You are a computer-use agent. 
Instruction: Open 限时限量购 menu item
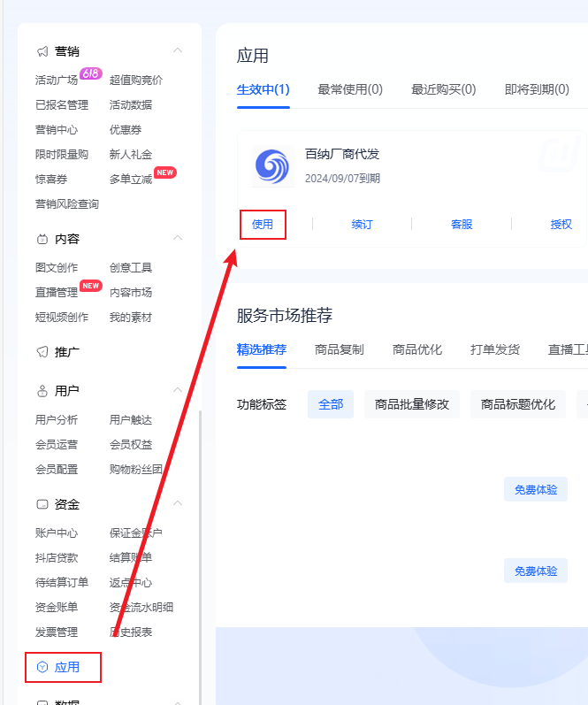62,155
